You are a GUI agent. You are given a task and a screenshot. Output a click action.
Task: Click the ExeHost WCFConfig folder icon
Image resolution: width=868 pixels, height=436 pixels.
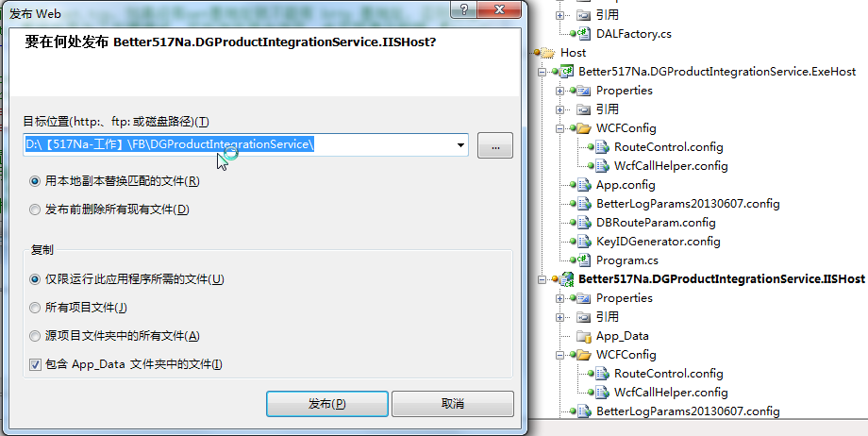583,128
